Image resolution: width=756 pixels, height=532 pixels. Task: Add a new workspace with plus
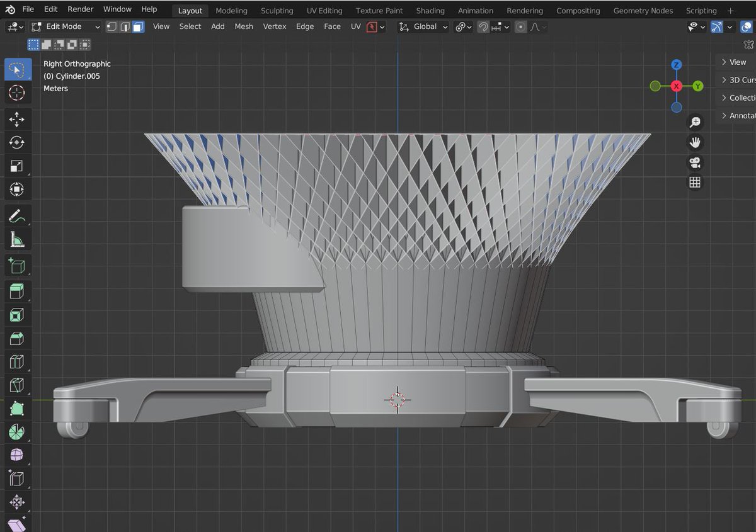click(x=730, y=11)
